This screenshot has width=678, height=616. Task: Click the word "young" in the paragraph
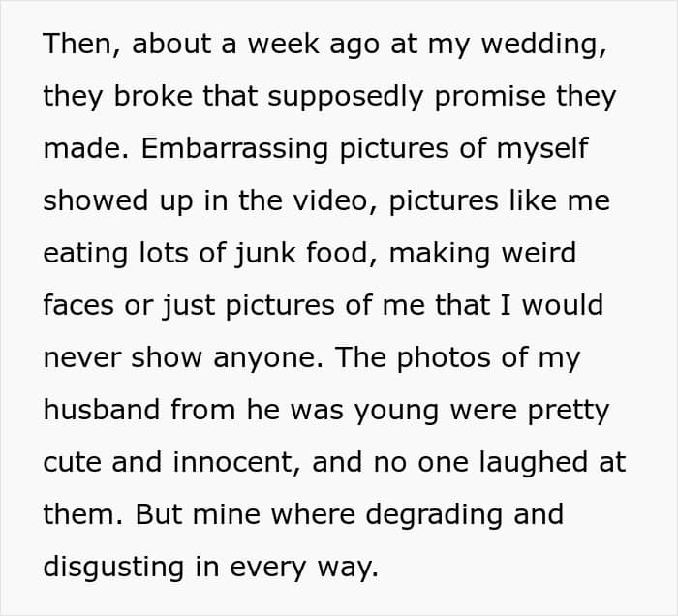tap(408, 411)
